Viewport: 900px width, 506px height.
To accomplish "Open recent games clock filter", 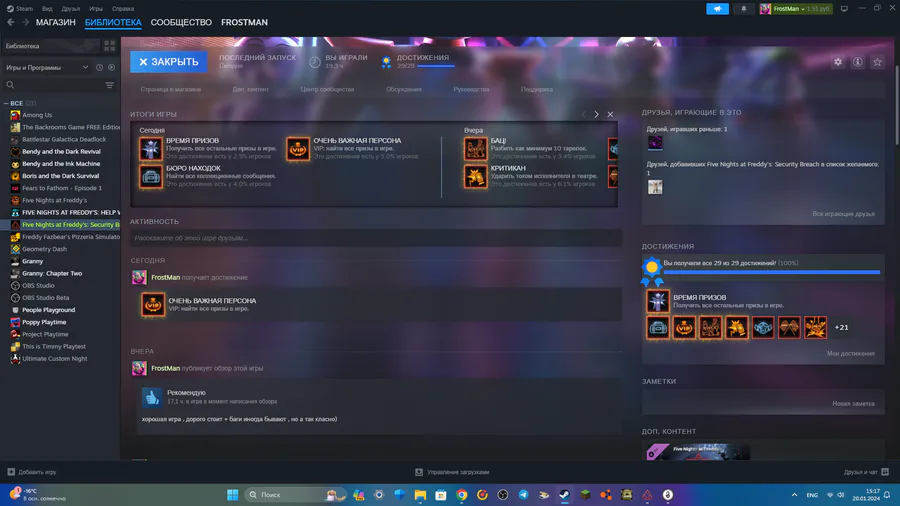I will coord(99,67).
